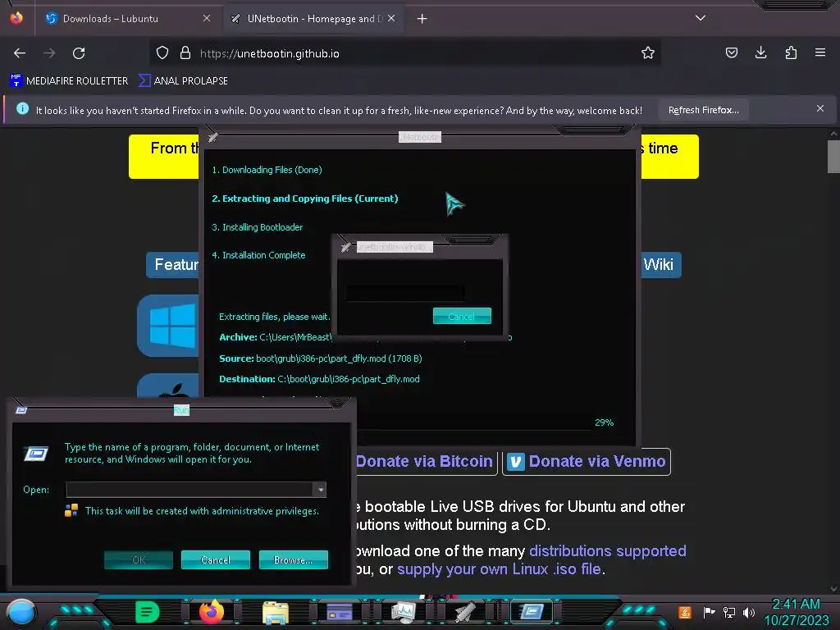
Task: Click the Donate via Bitcoin button
Action: [426, 461]
